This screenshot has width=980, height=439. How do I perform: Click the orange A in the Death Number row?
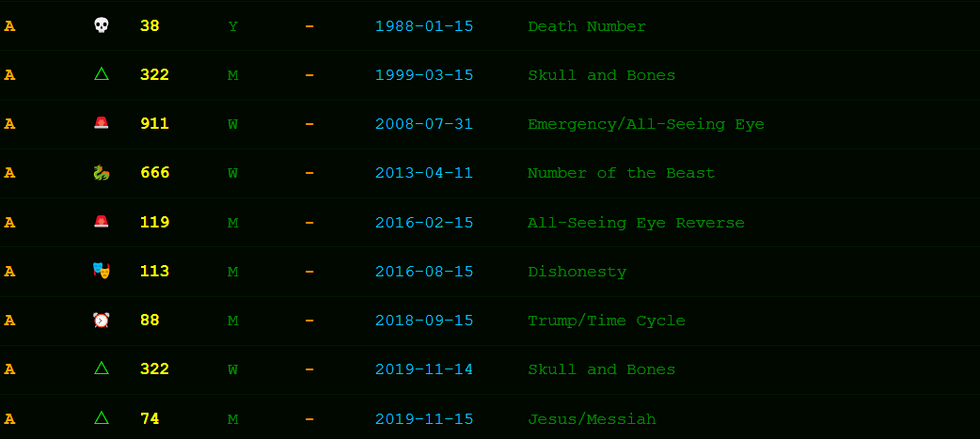(x=9, y=26)
